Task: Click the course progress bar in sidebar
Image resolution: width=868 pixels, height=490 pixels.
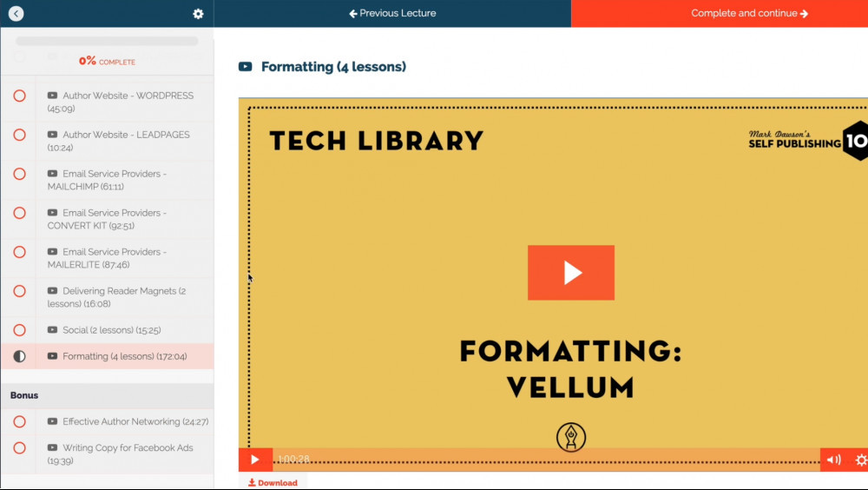Action: click(107, 41)
